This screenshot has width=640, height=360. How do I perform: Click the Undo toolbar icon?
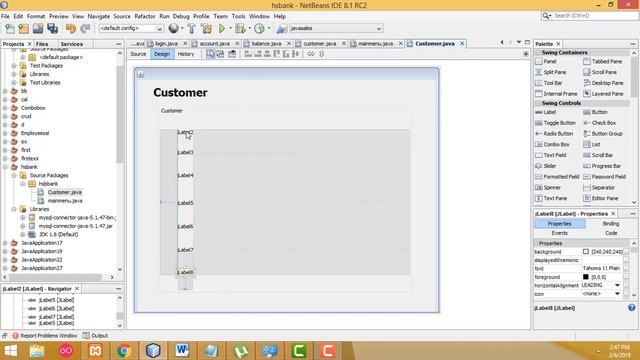pos(71,29)
